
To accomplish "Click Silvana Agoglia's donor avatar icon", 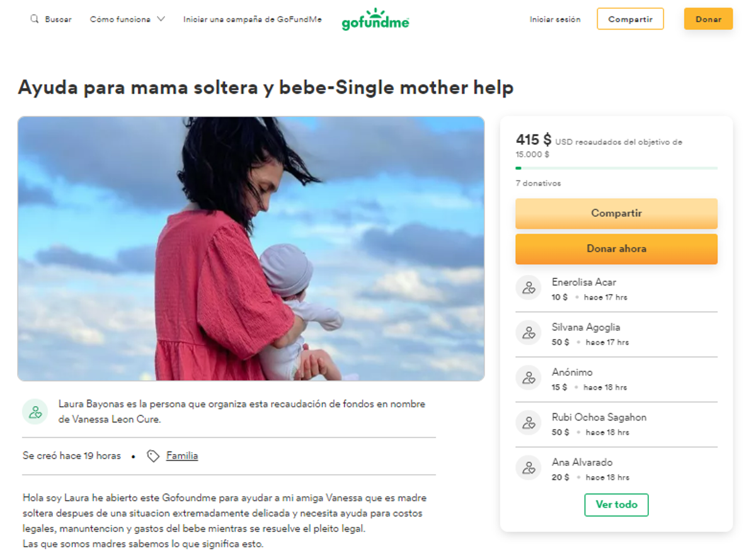I will (529, 333).
